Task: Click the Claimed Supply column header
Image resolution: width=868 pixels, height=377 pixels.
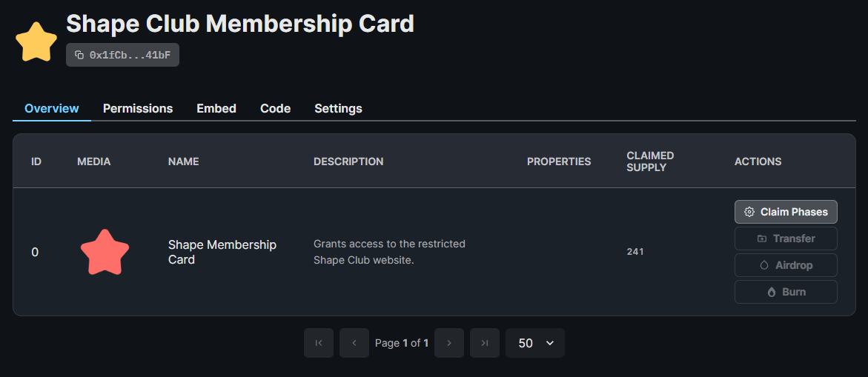Action: (x=650, y=161)
